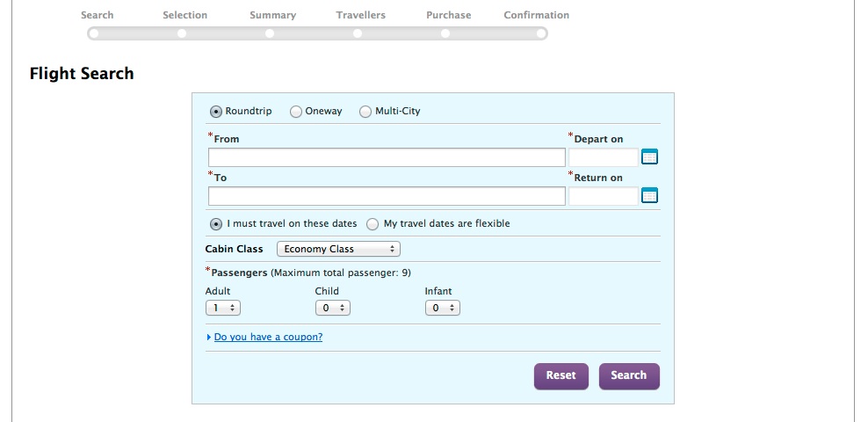Pick I must travel on these dates

(x=215, y=224)
